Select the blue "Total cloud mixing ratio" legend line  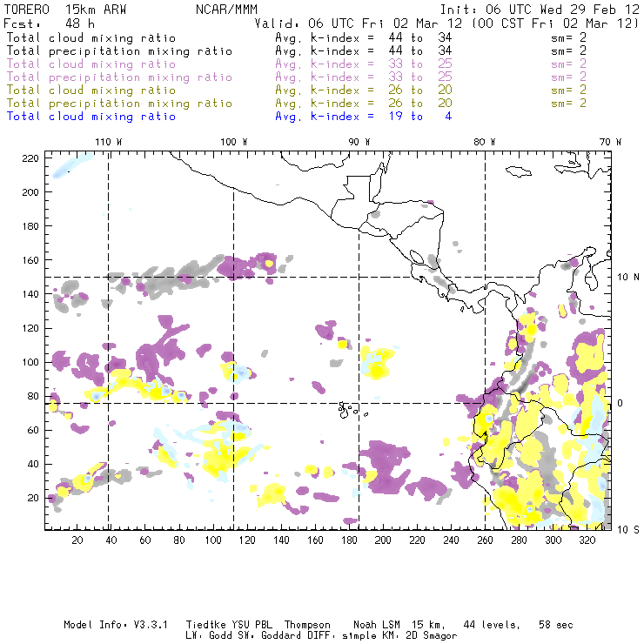pos(91,117)
